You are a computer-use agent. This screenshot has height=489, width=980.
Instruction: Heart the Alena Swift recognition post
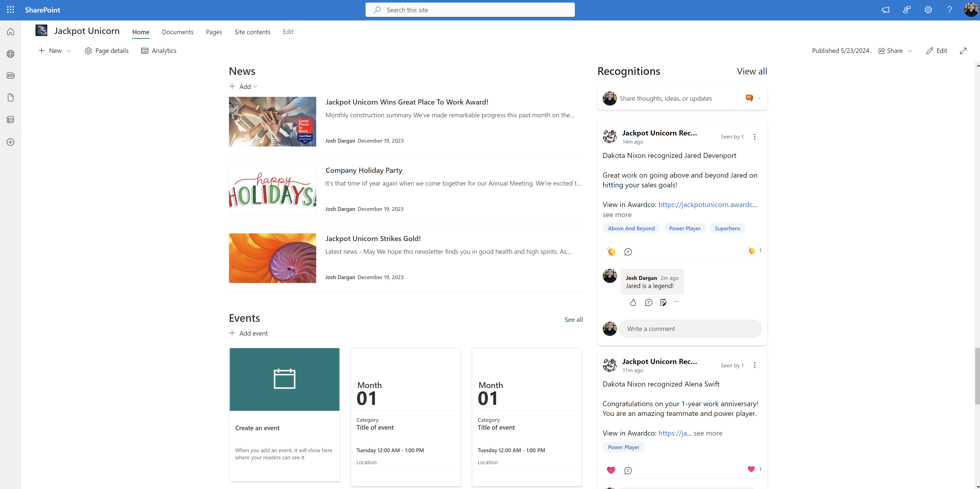611,470
